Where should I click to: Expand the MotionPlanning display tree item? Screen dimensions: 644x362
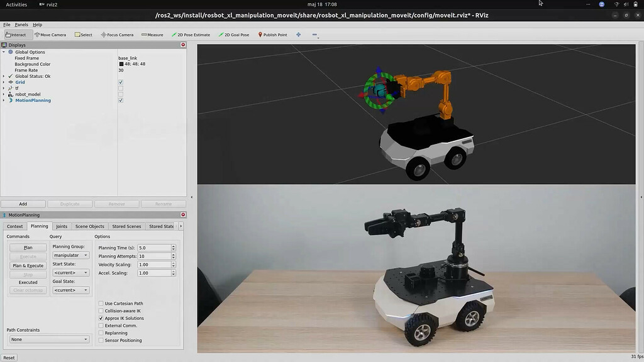(x=4, y=101)
